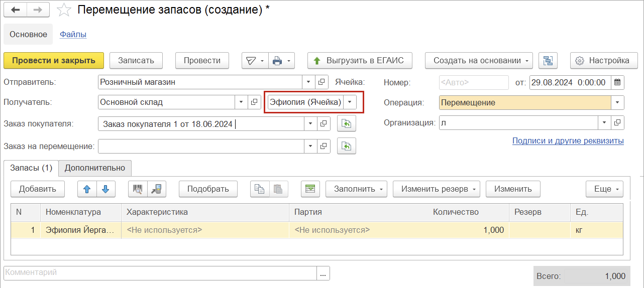The image size is (644, 288).
Task: Open Подписи и другие реквизиты link
Action: click(568, 141)
